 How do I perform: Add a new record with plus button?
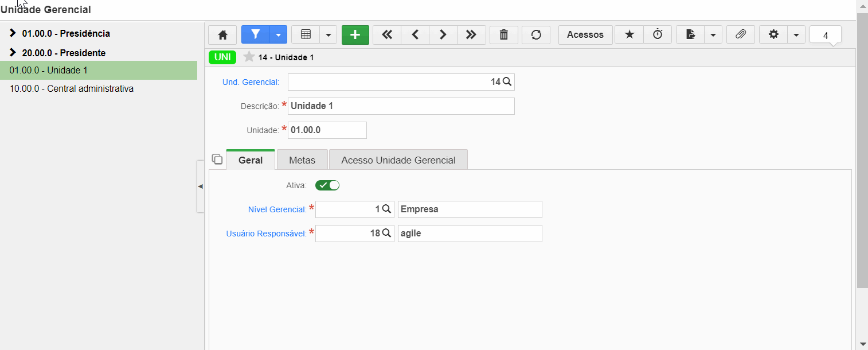[x=355, y=35]
